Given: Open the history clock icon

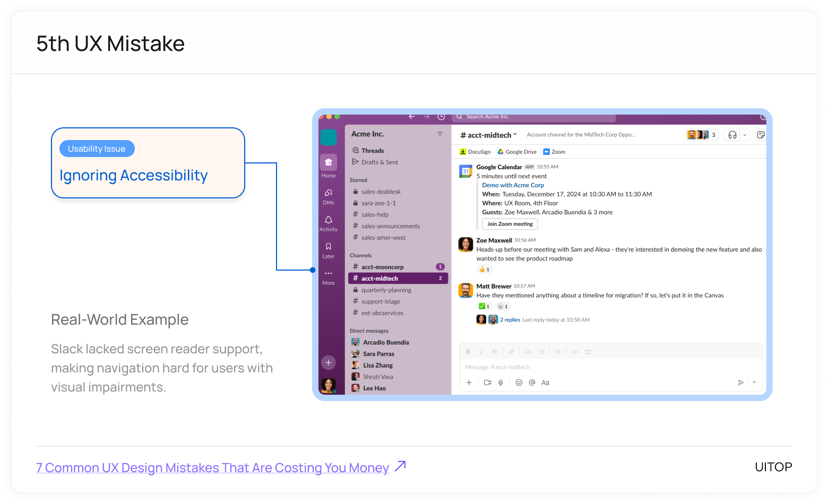Looking at the screenshot, I should pos(441,117).
